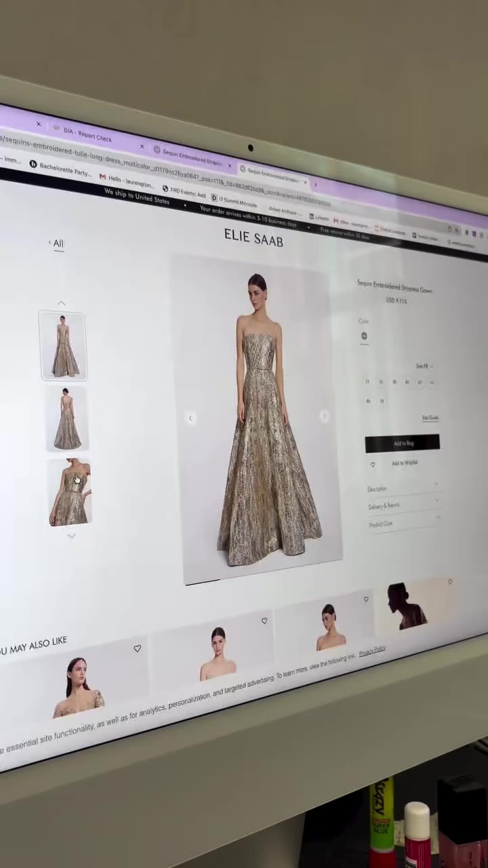Open the Privacy Policy link

click(372, 650)
